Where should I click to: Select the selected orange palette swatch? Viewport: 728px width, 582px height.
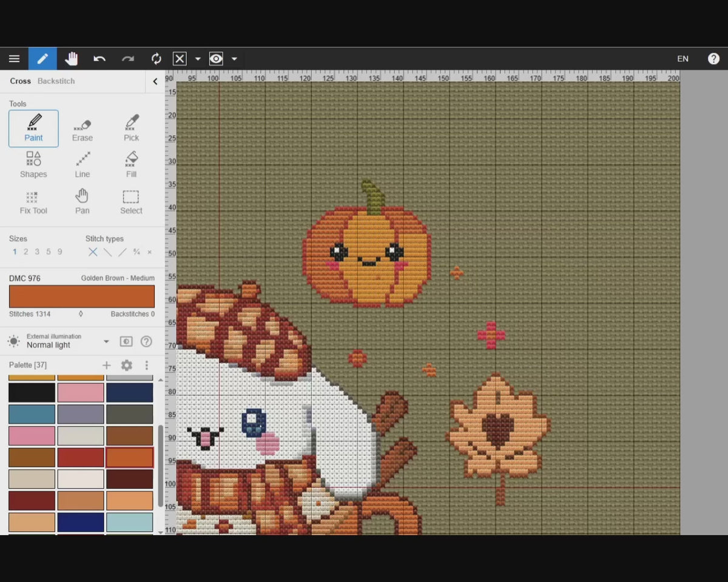[x=130, y=457]
